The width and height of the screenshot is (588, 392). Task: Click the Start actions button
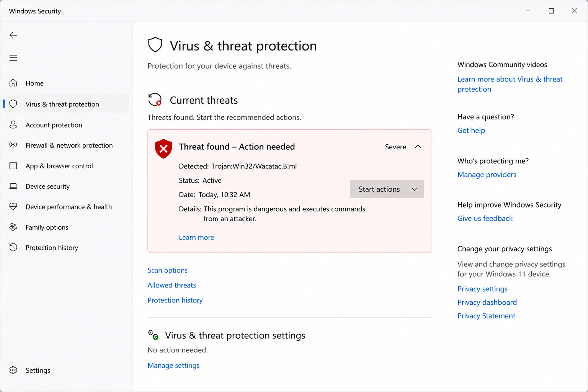pyautogui.click(x=387, y=189)
